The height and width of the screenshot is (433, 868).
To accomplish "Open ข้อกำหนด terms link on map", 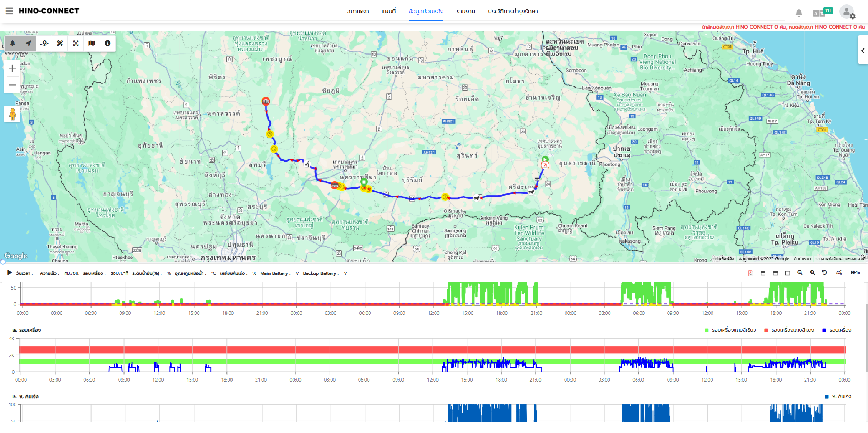I will 802,259.
